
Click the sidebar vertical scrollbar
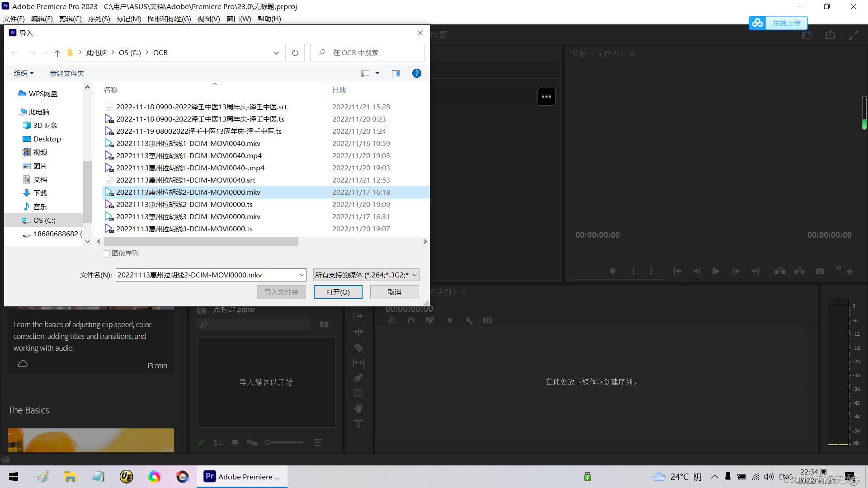(88, 192)
